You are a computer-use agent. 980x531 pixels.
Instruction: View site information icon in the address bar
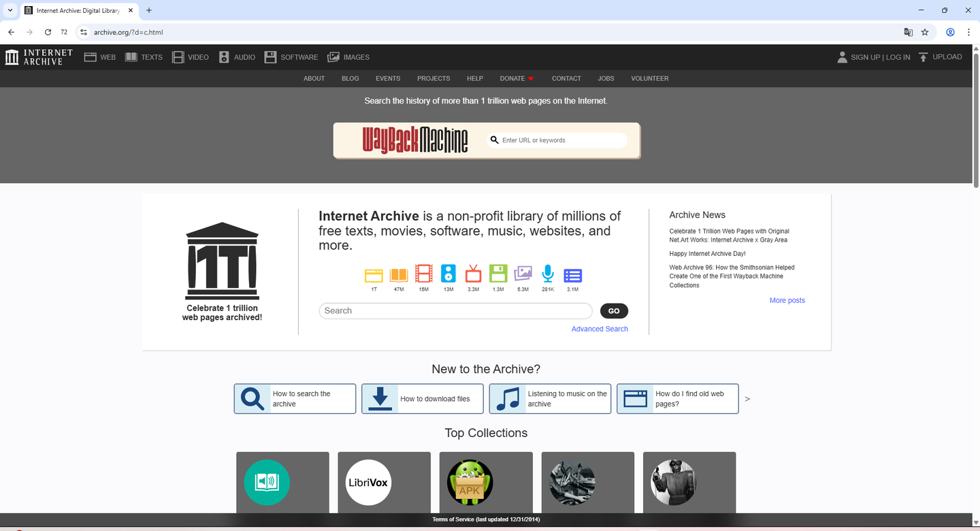coord(83,32)
